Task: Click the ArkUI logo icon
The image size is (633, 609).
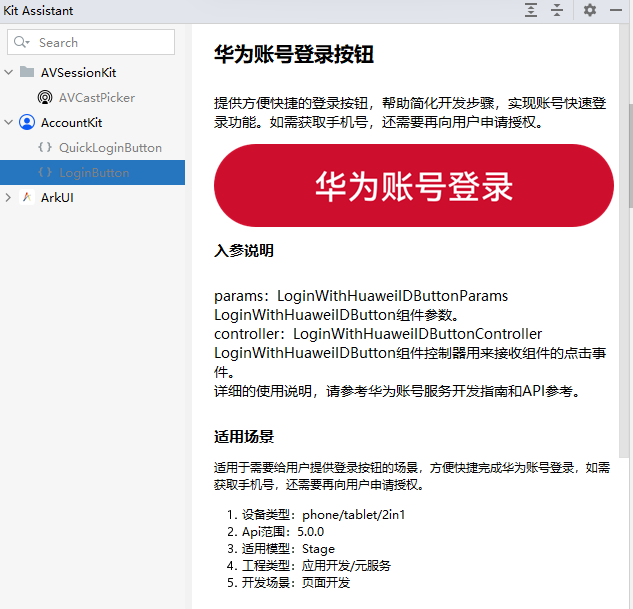Action: (x=27, y=197)
